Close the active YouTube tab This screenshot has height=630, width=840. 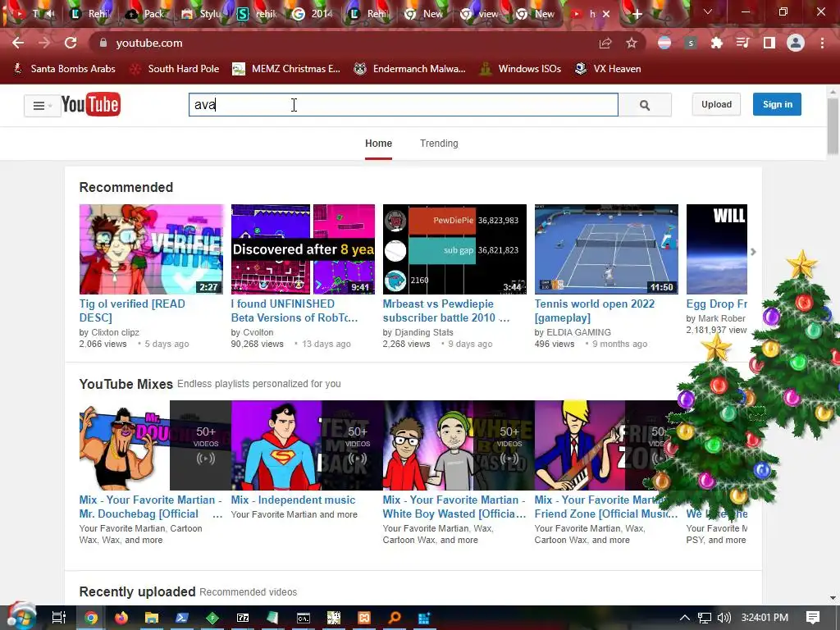click(606, 14)
